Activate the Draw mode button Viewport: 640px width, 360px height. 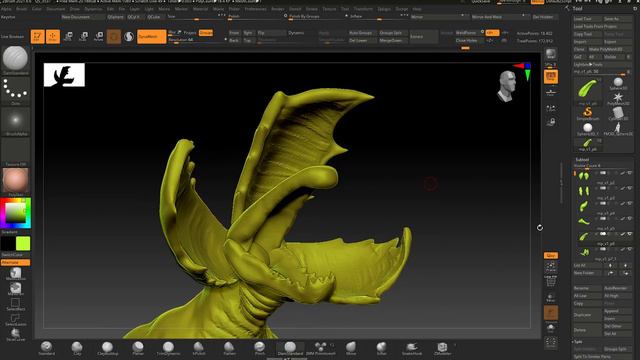53,36
